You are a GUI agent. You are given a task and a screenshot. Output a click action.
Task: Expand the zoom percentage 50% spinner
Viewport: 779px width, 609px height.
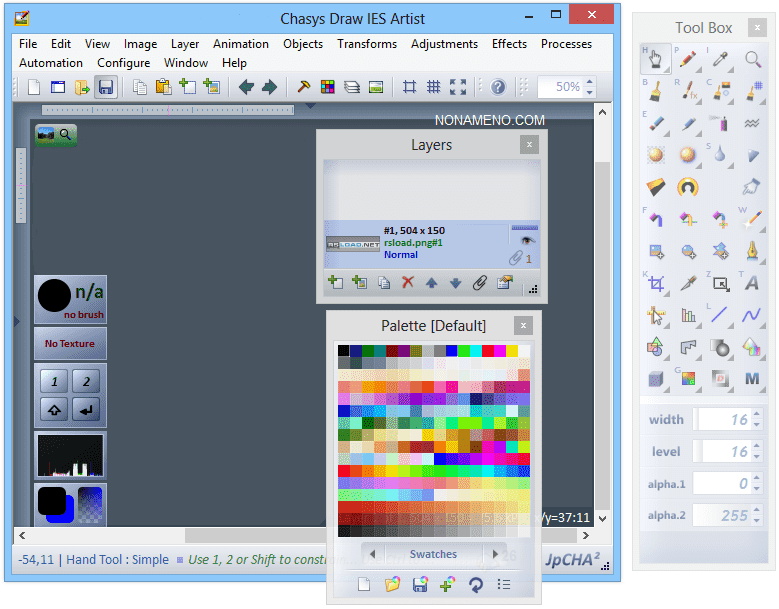(x=589, y=87)
